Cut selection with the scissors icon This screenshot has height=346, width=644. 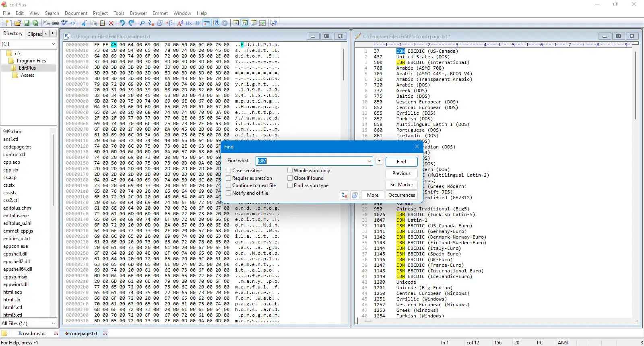click(84, 23)
